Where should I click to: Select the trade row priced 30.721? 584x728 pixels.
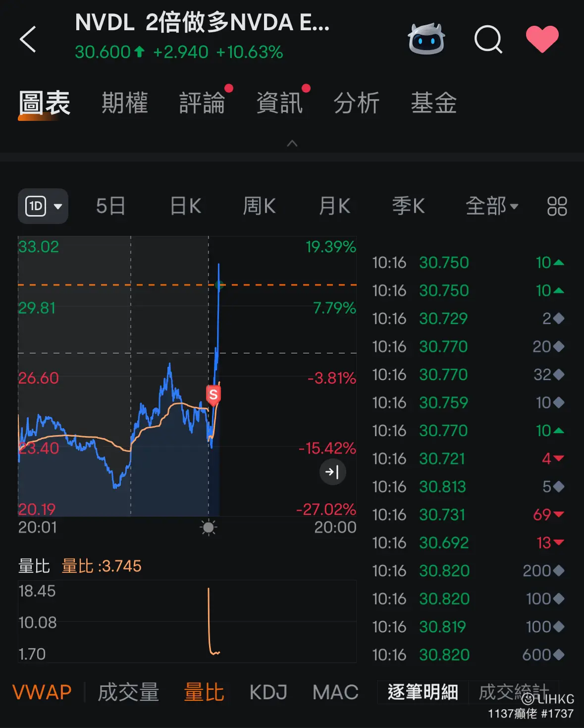point(468,459)
